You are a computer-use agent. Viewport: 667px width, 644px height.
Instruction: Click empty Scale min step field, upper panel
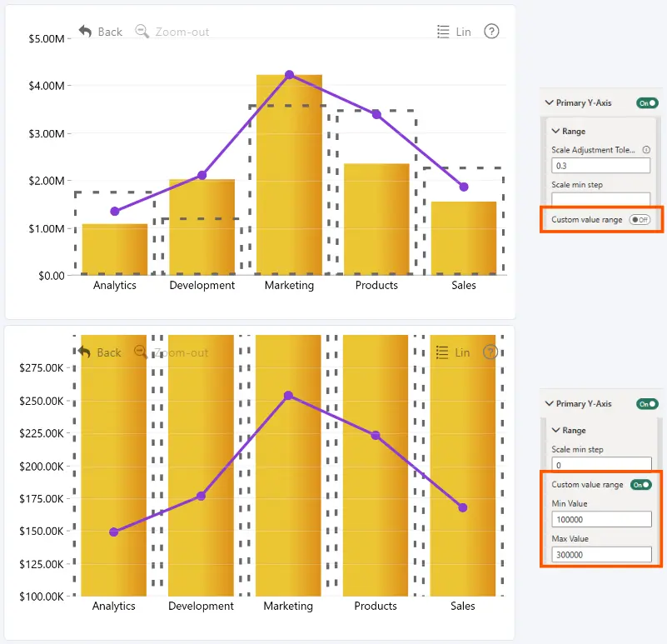[x=600, y=199]
